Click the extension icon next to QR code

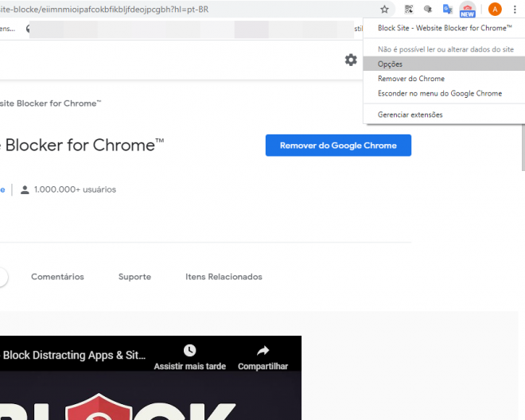point(428,10)
